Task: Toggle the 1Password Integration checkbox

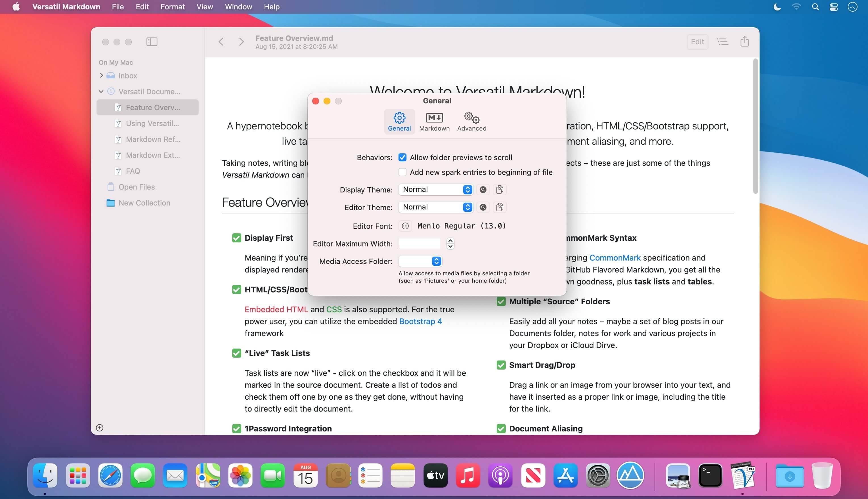Action: pos(236,428)
